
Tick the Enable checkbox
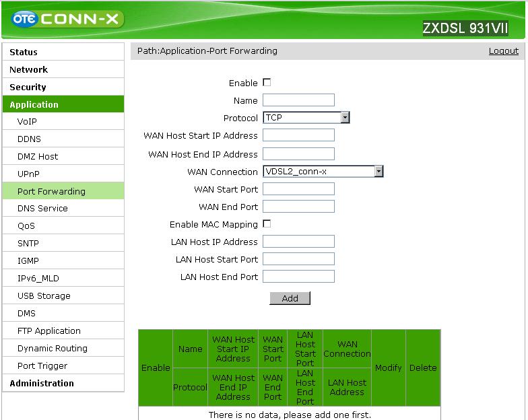pos(267,82)
